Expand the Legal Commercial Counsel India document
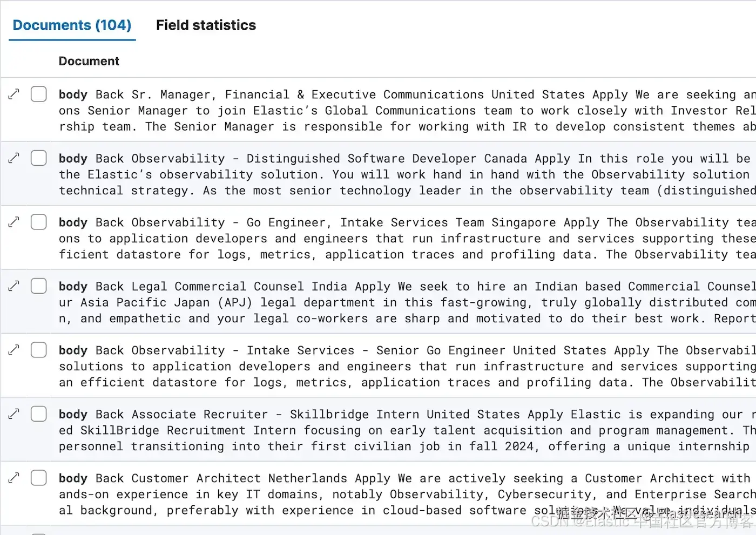This screenshot has height=535, width=756. pyautogui.click(x=14, y=286)
